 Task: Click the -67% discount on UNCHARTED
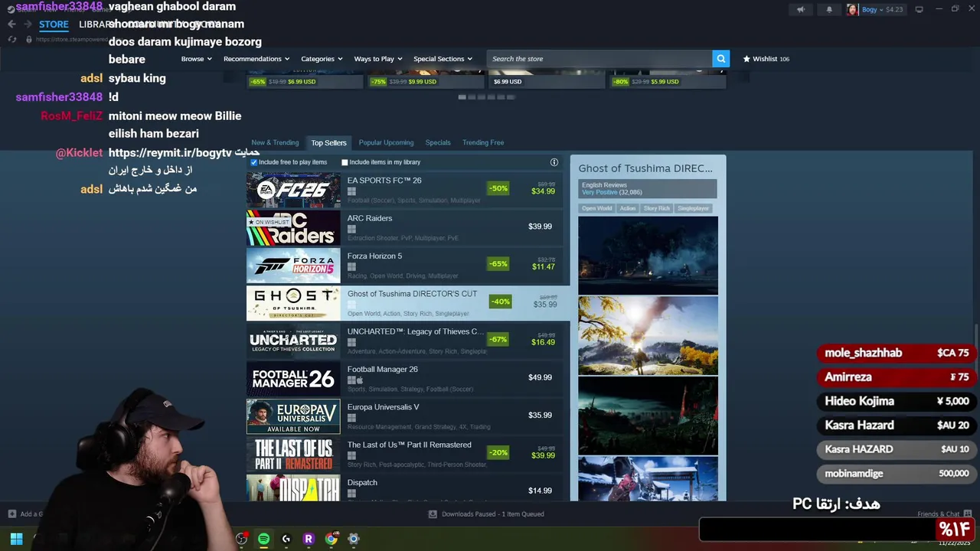coord(498,339)
